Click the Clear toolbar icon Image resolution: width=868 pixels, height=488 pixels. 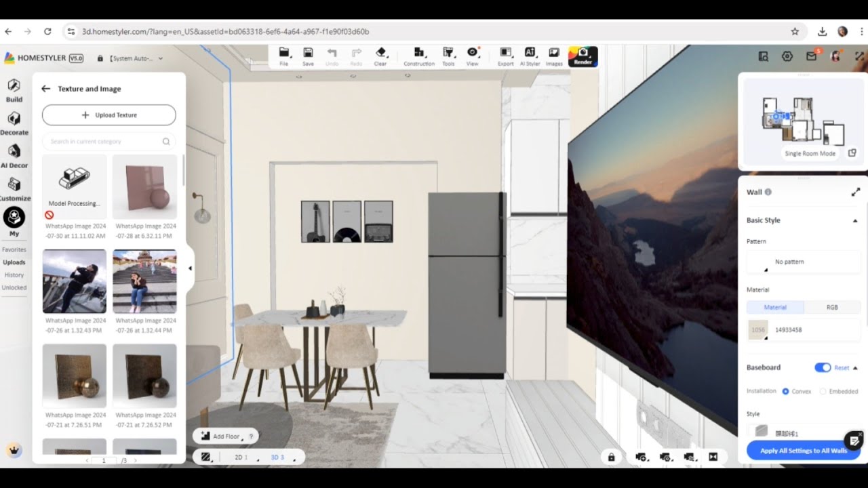point(380,56)
